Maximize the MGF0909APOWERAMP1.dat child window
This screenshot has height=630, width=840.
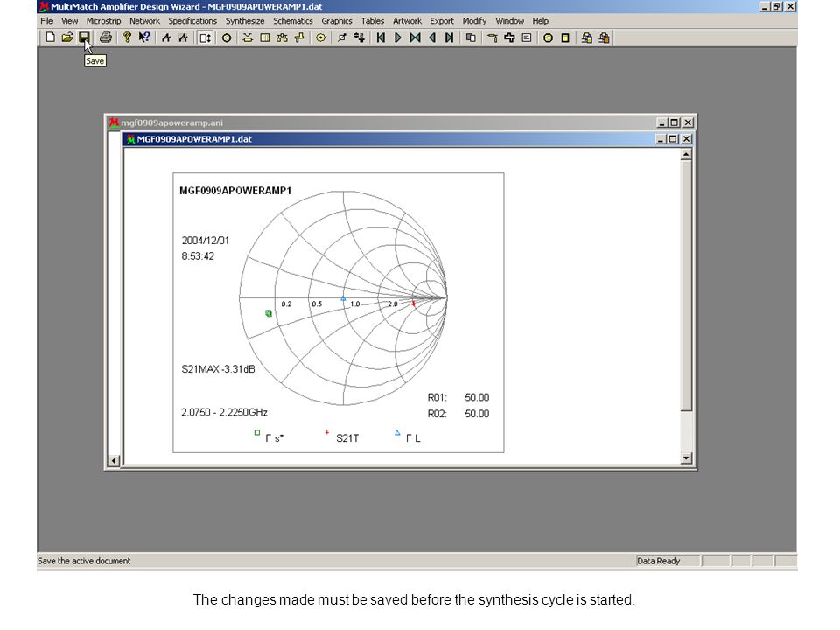coord(673,139)
